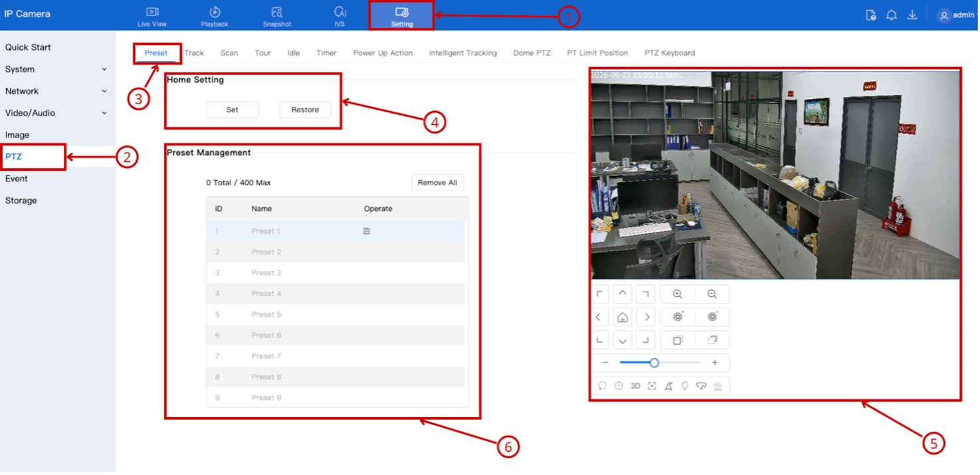Open the Dome PTZ tab

point(532,53)
